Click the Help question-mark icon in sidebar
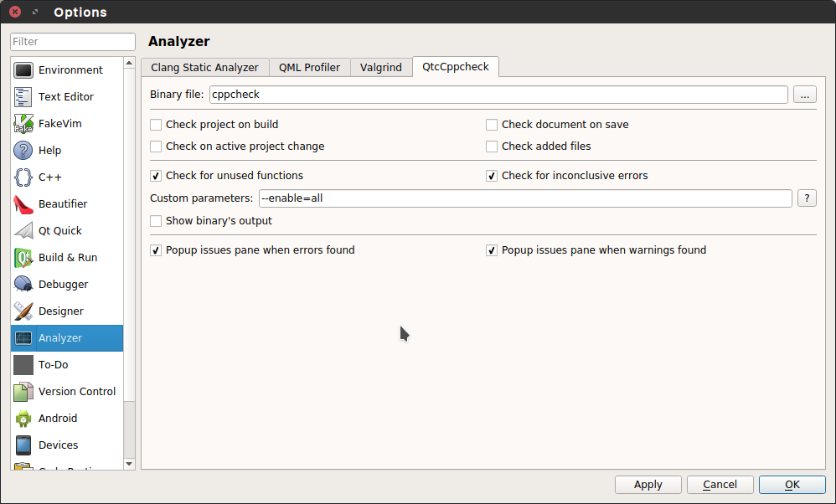The height and width of the screenshot is (504, 836). (x=23, y=150)
